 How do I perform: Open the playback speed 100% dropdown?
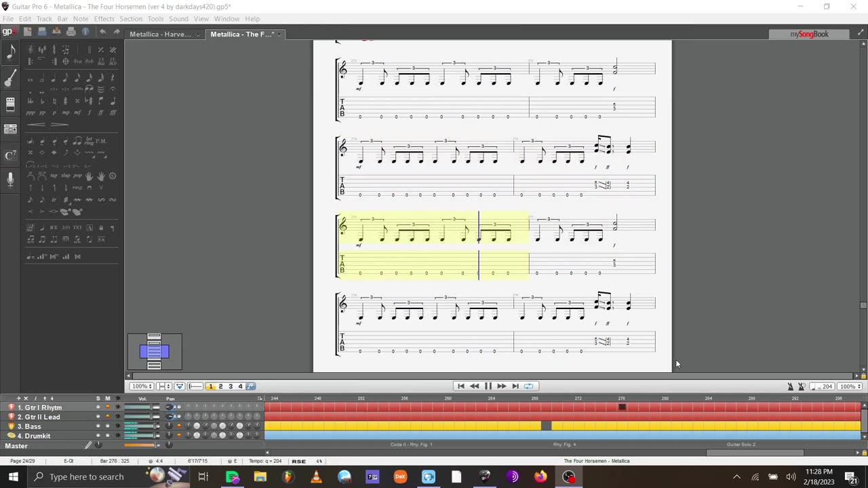(x=850, y=386)
